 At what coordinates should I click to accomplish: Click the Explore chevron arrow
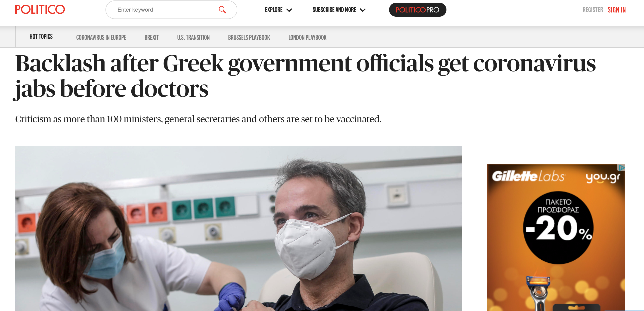[x=289, y=10]
